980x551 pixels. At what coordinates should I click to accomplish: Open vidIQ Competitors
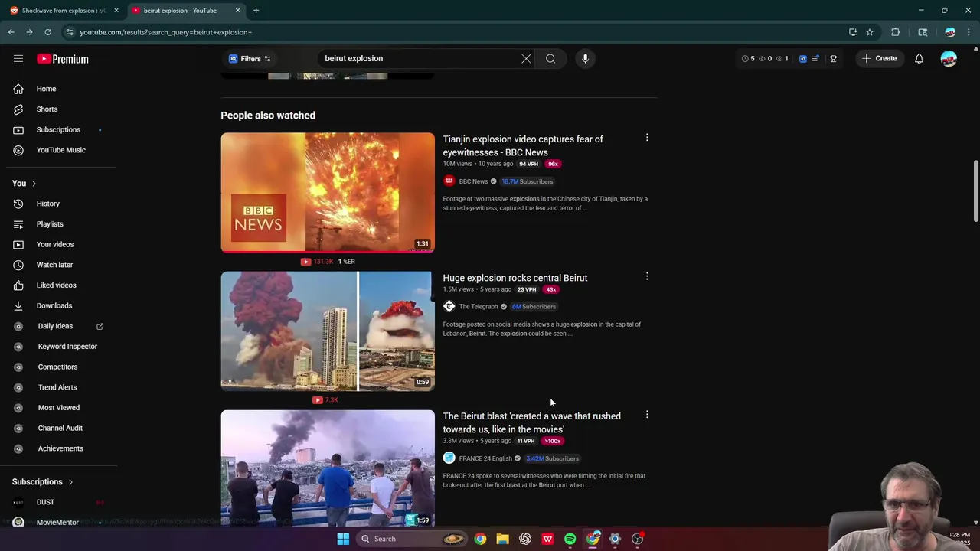click(x=58, y=367)
